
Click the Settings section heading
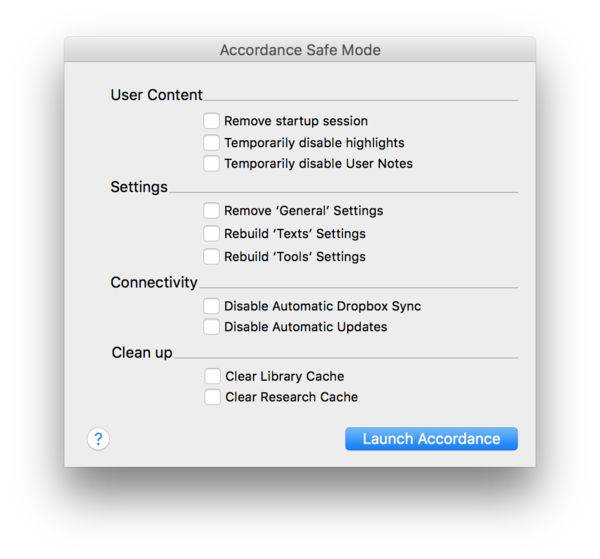[x=139, y=187]
